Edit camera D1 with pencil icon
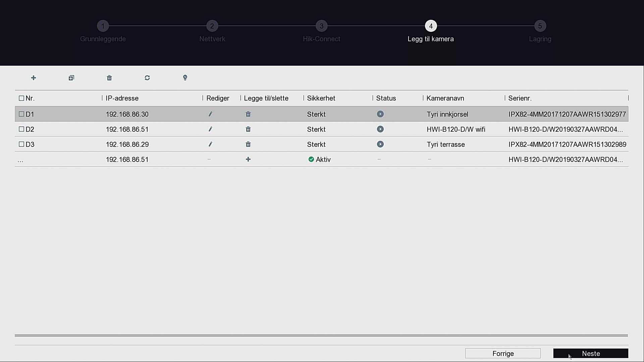The image size is (644, 362). click(210, 114)
